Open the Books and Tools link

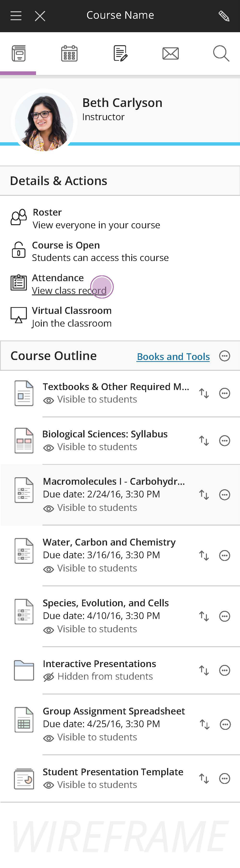(173, 357)
